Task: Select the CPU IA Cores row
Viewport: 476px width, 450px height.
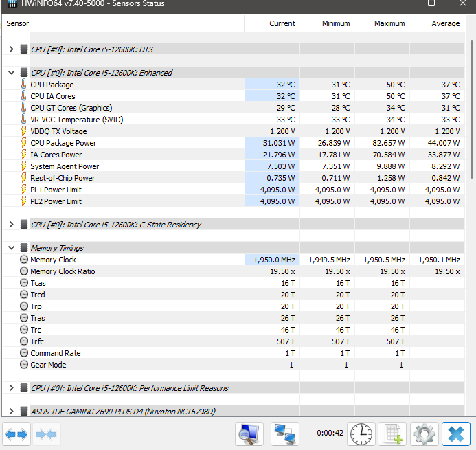Action: pos(234,96)
